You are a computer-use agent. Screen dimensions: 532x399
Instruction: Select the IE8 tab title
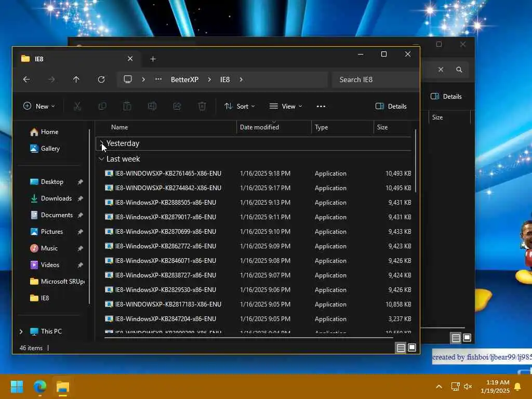point(39,59)
